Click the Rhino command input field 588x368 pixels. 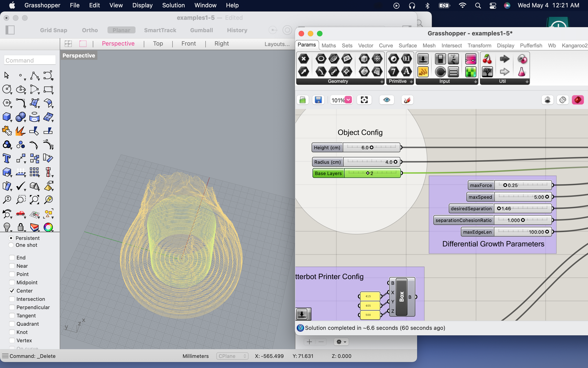pos(30,60)
